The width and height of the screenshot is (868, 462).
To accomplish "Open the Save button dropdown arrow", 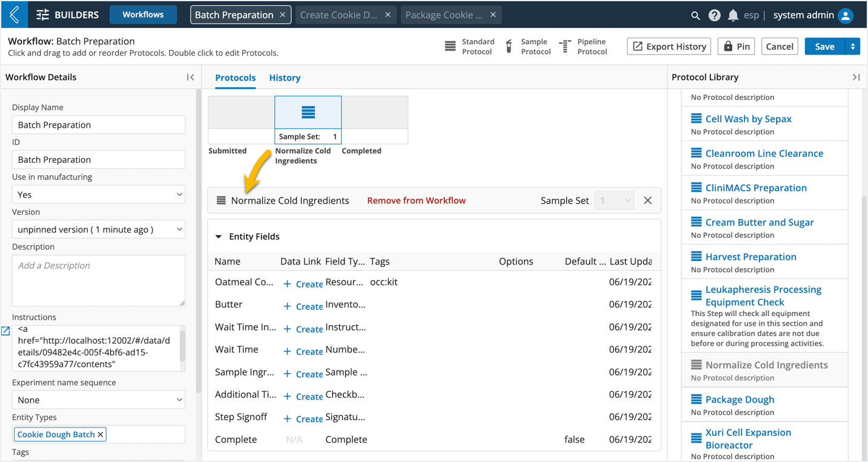I will [x=852, y=47].
